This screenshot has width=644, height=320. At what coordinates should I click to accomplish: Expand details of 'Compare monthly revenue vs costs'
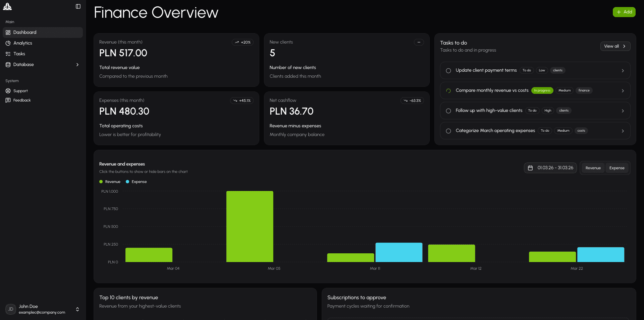pyautogui.click(x=623, y=90)
